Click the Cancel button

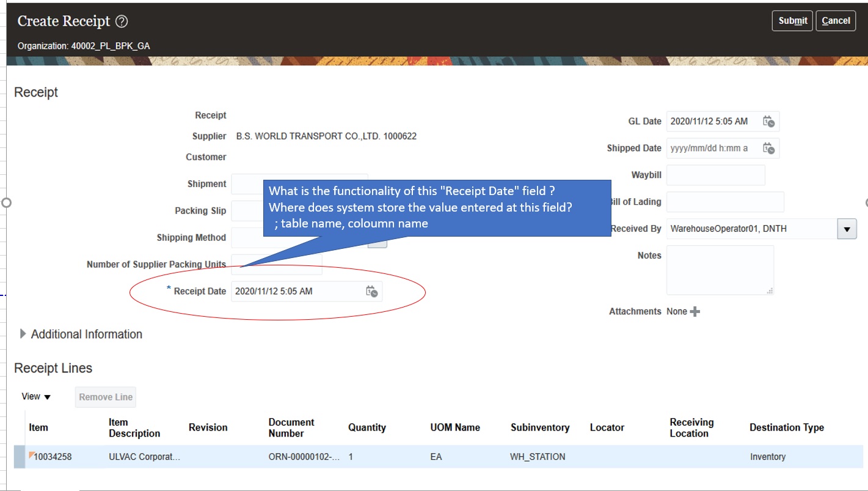[x=836, y=20]
